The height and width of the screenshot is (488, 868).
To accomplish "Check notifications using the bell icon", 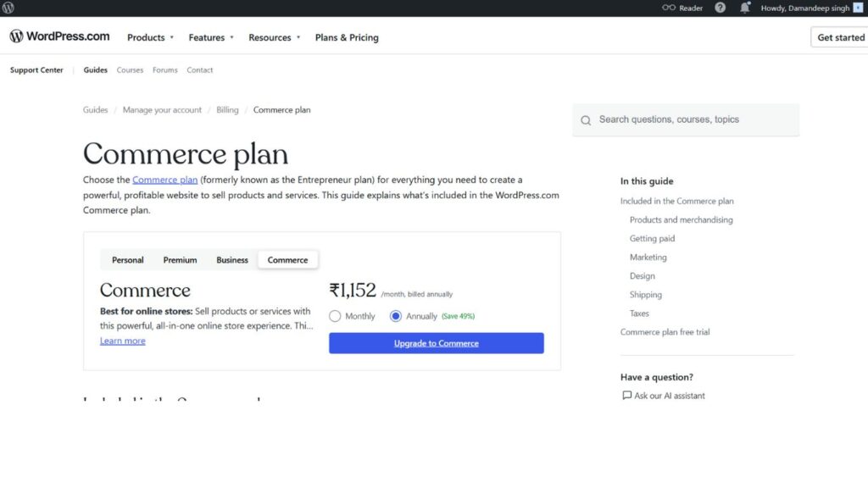I will point(744,8).
